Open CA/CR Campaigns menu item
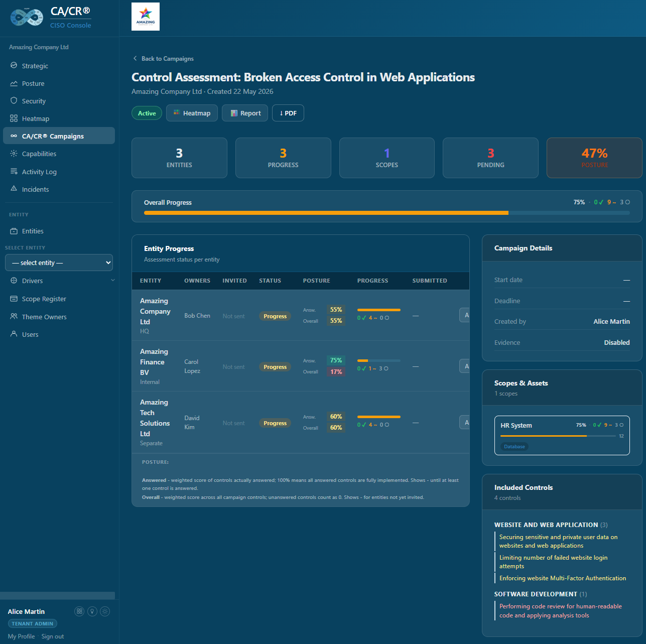 click(x=59, y=136)
